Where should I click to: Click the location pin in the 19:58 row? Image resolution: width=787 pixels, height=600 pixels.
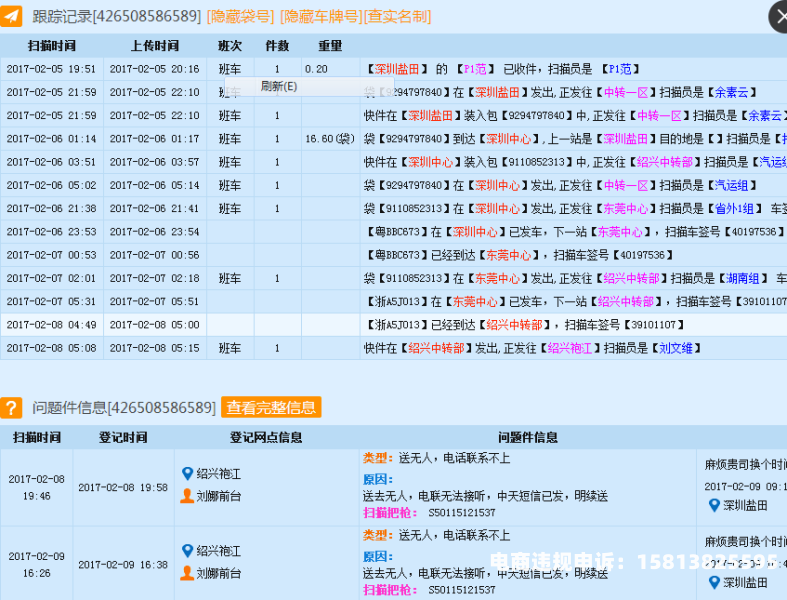(187, 474)
